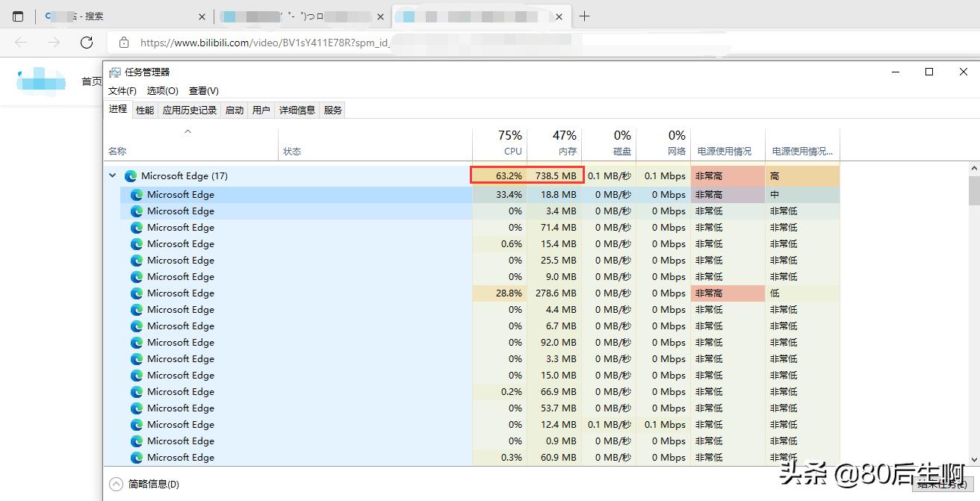The width and height of the screenshot is (980, 501).
Task: Sort processes by 内存 column header
Action: point(555,143)
